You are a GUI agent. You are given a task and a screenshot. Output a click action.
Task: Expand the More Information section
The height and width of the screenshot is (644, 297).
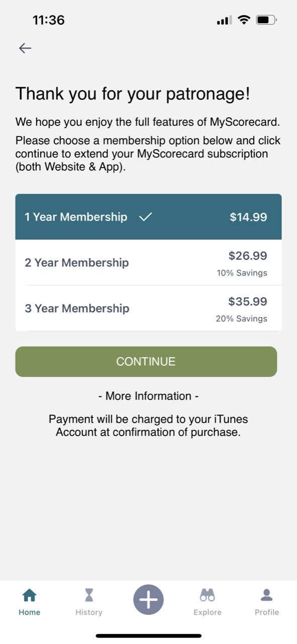click(148, 396)
